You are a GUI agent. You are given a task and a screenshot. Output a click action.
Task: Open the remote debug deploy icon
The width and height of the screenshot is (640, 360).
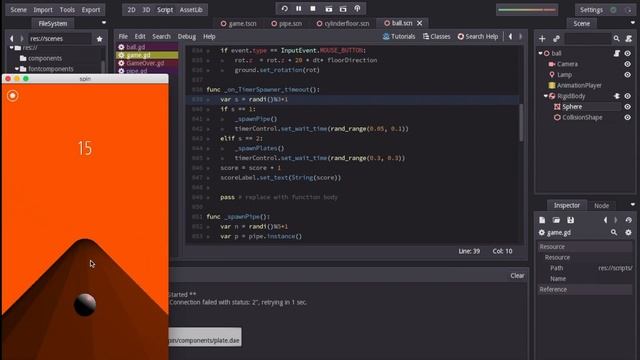[x=357, y=9]
